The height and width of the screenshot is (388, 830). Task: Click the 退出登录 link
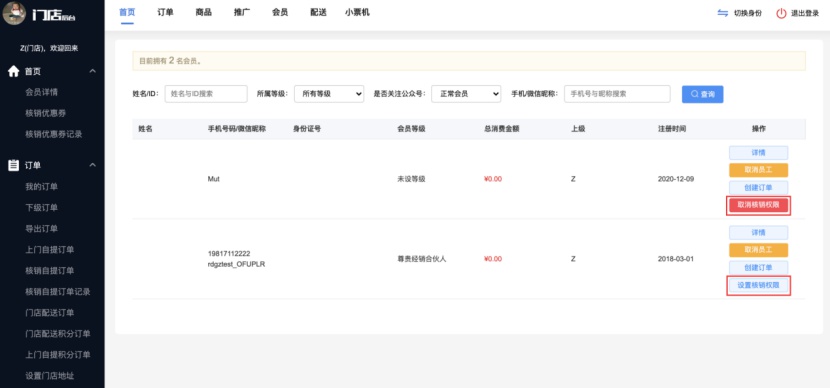pyautogui.click(x=805, y=14)
